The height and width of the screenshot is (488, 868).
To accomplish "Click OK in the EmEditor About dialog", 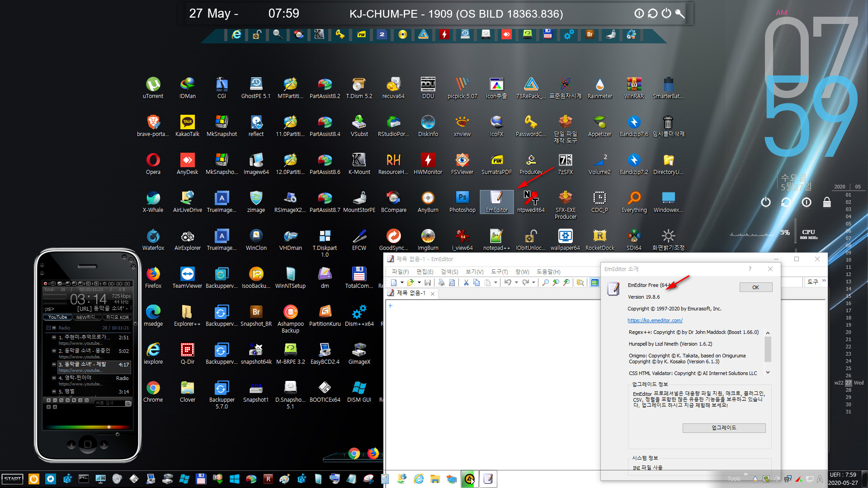I will 756,287.
